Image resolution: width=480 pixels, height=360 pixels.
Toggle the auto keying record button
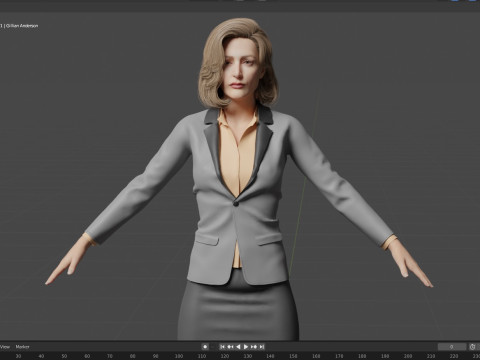(205, 347)
